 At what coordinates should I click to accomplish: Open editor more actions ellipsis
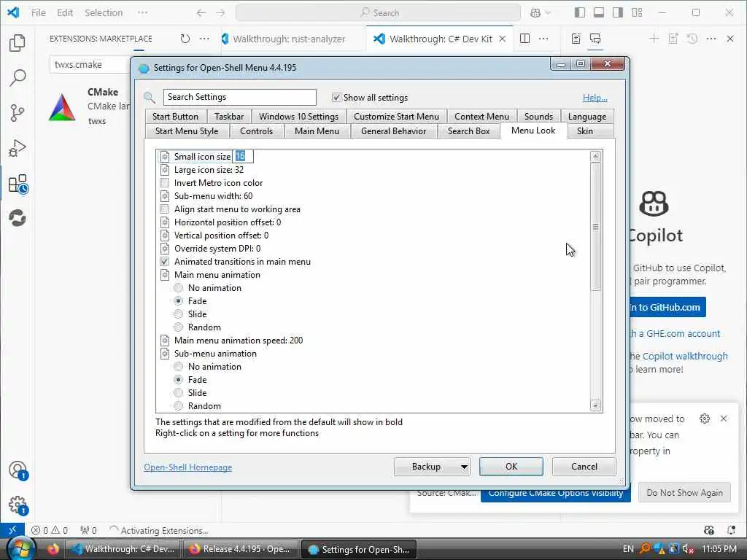tap(543, 39)
